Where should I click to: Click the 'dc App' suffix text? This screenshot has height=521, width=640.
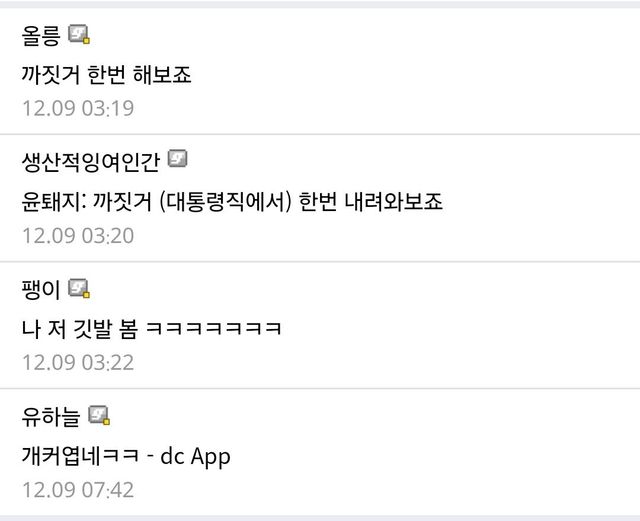point(195,456)
